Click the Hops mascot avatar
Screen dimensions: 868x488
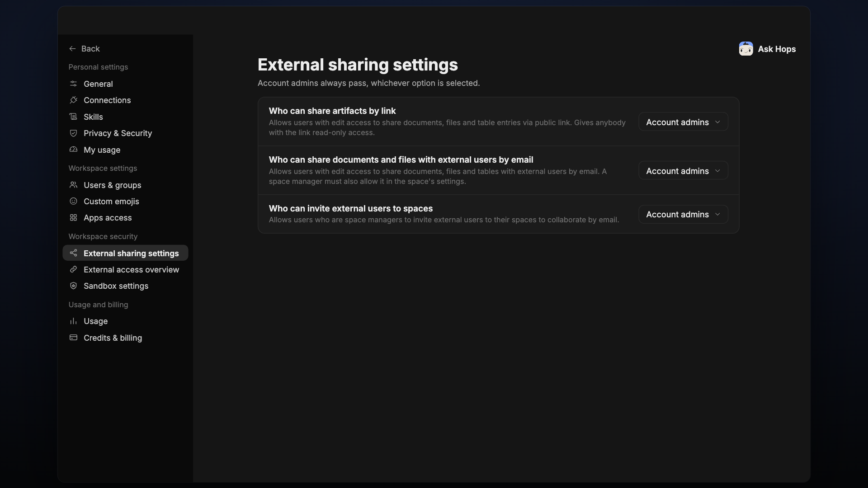coord(746,49)
